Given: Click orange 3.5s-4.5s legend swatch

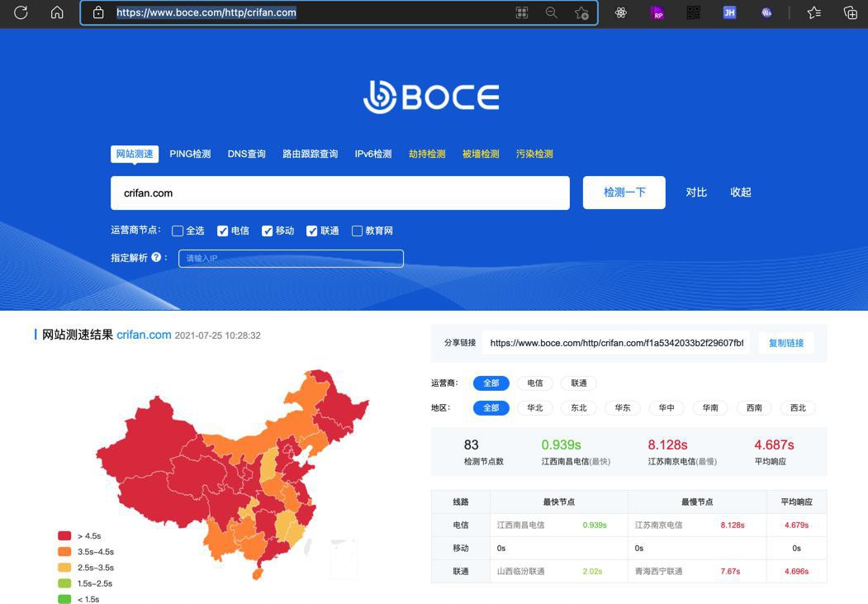Looking at the screenshot, I should click(64, 551).
